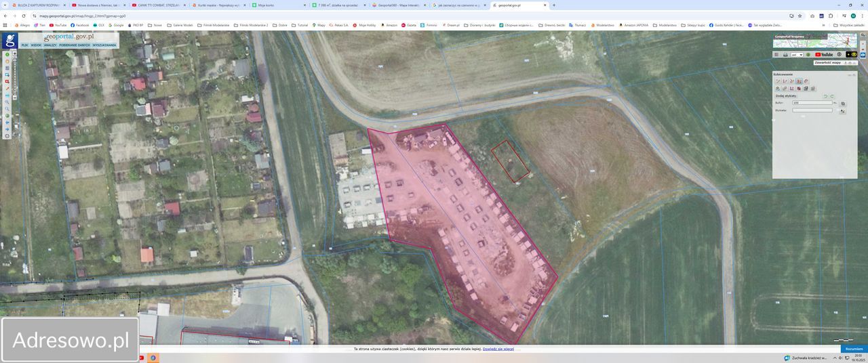Go to previous map view with left arrow
The width and height of the screenshot is (868, 363).
pyautogui.click(x=7, y=123)
